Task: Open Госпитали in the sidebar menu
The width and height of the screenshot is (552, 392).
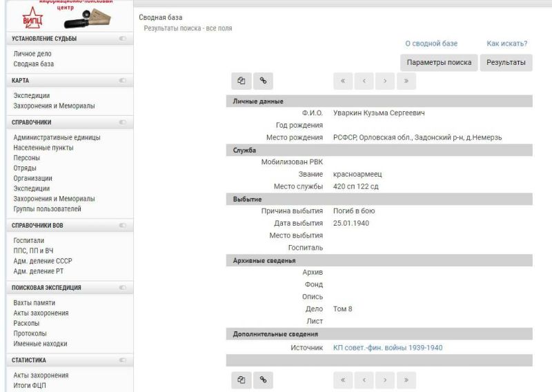Action: pos(29,241)
